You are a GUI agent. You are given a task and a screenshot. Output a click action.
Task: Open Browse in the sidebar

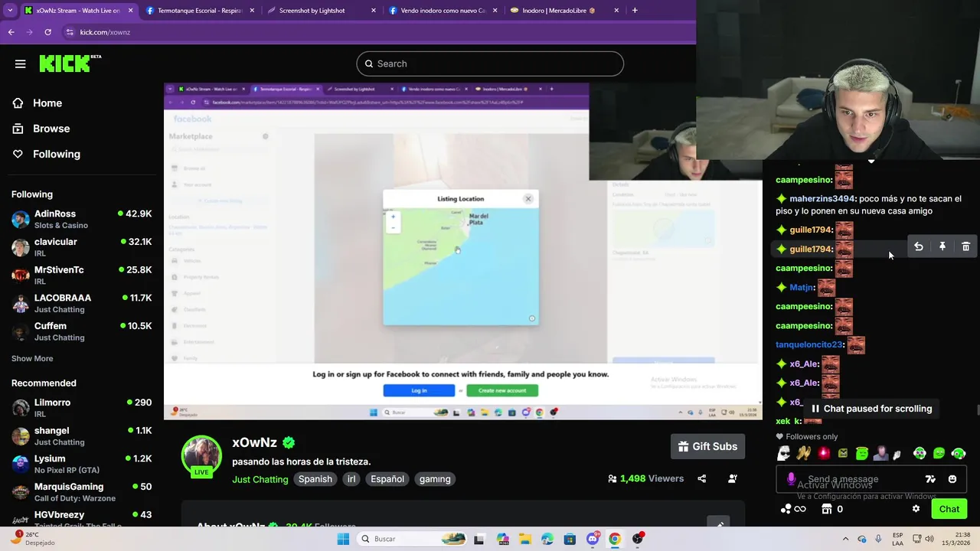click(x=51, y=129)
